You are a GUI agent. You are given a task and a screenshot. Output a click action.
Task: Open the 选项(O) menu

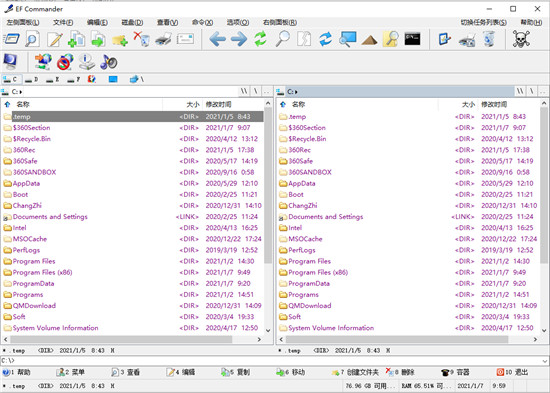coord(238,22)
